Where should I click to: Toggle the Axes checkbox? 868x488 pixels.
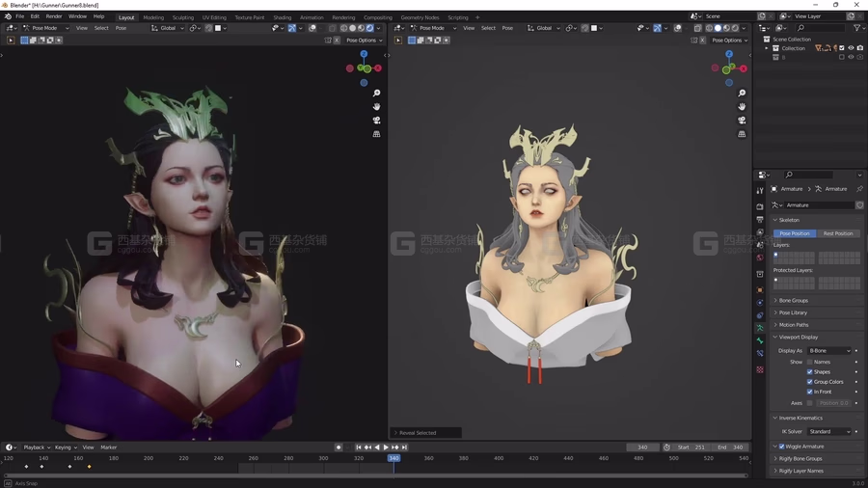tap(810, 403)
